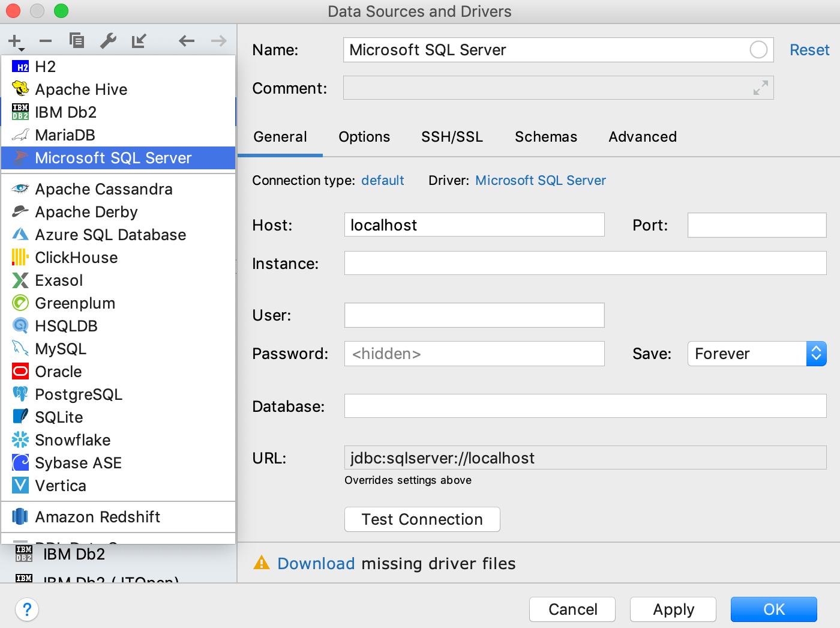Choose Exasol from the list

tap(118, 280)
